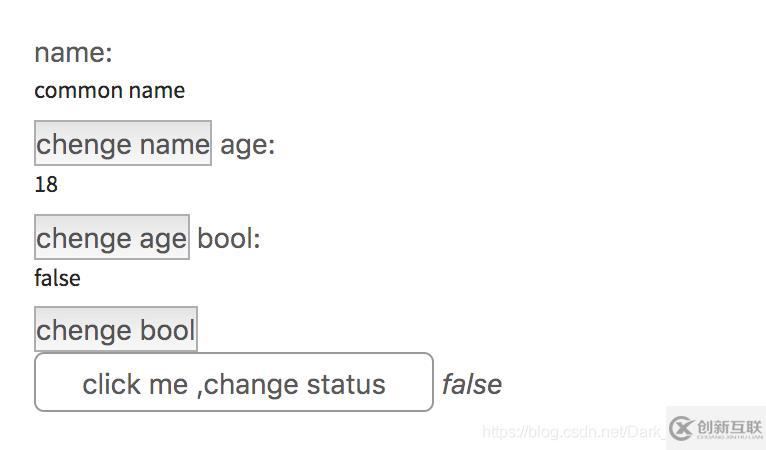Select the "common name" value text
Image resolution: width=766 pixels, height=450 pixels.
109,91
